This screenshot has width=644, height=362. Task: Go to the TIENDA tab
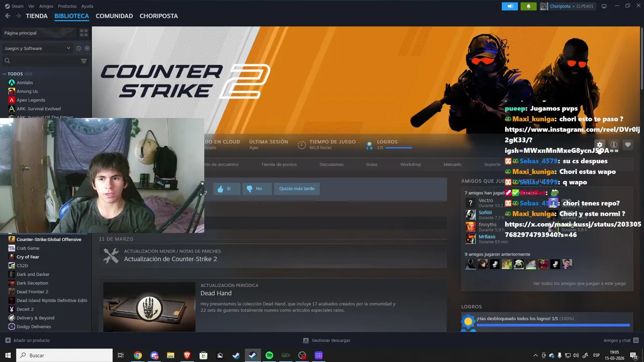pyautogui.click(x=37, y=16)
